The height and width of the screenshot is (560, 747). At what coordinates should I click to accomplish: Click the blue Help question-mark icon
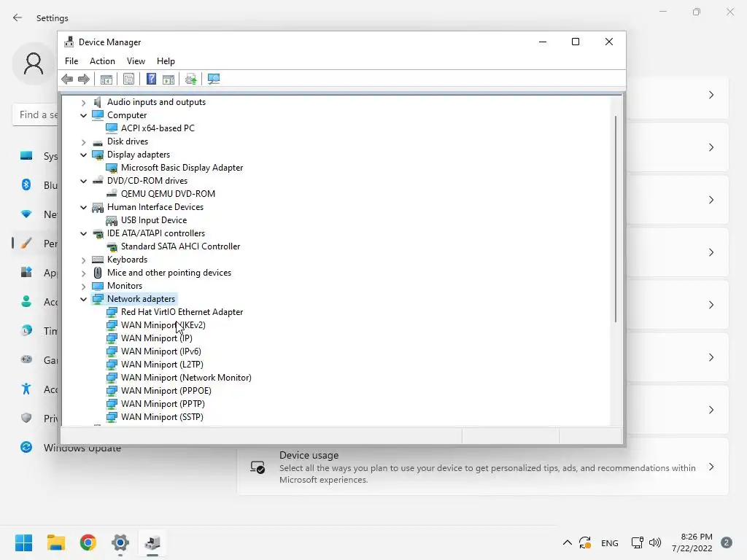151,79
